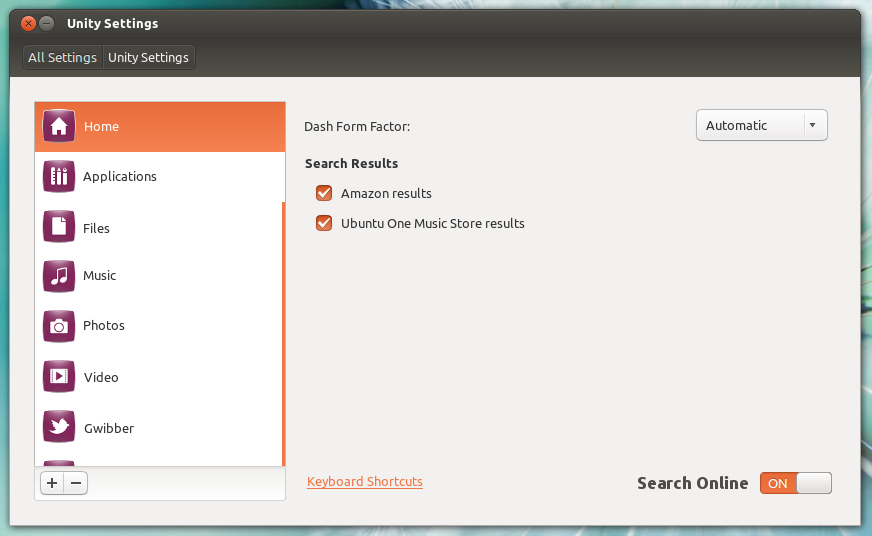Turn off the Search Online switch

pyautogui.click(x=796, y=483)
